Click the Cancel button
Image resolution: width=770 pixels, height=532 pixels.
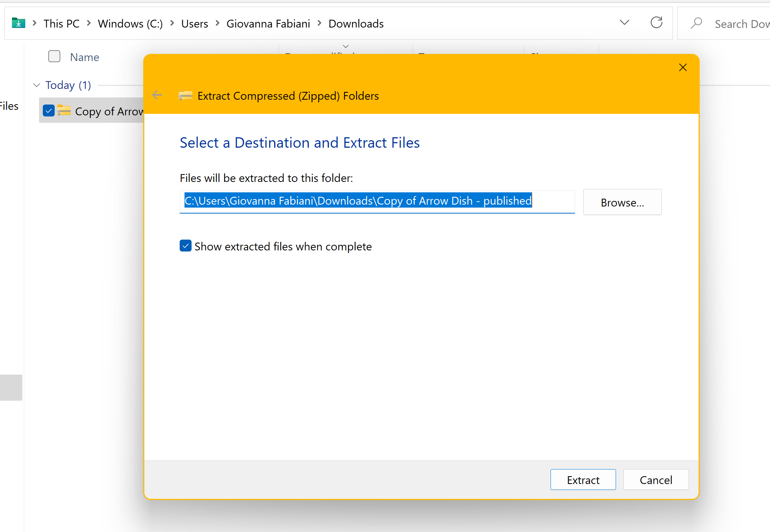tap(655, 480)
